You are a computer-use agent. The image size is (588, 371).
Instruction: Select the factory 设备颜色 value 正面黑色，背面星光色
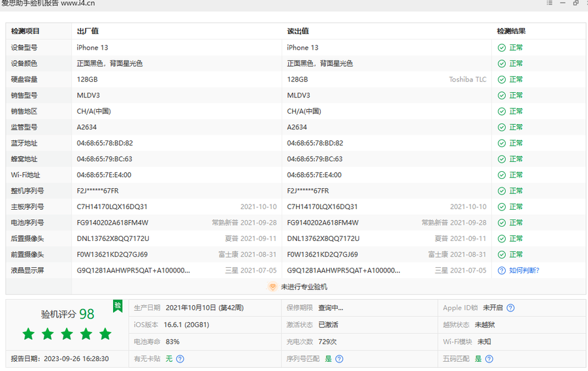click(110, 64)
